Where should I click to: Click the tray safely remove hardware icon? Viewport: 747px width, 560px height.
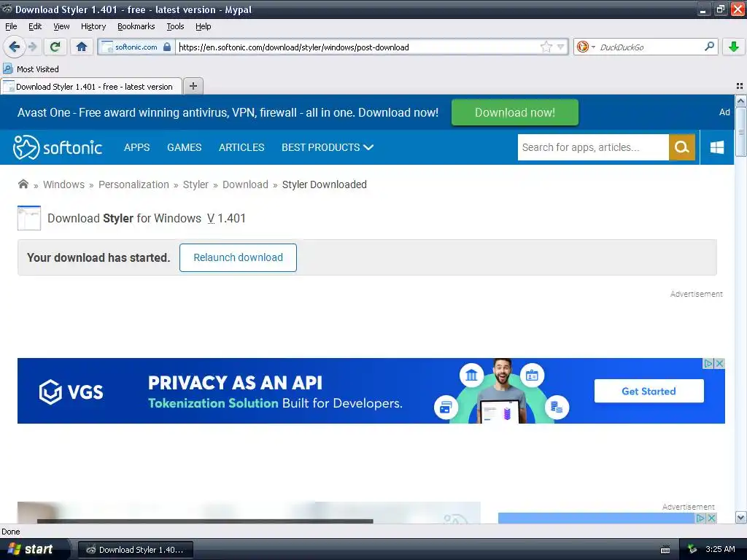[x=692, y=549]
